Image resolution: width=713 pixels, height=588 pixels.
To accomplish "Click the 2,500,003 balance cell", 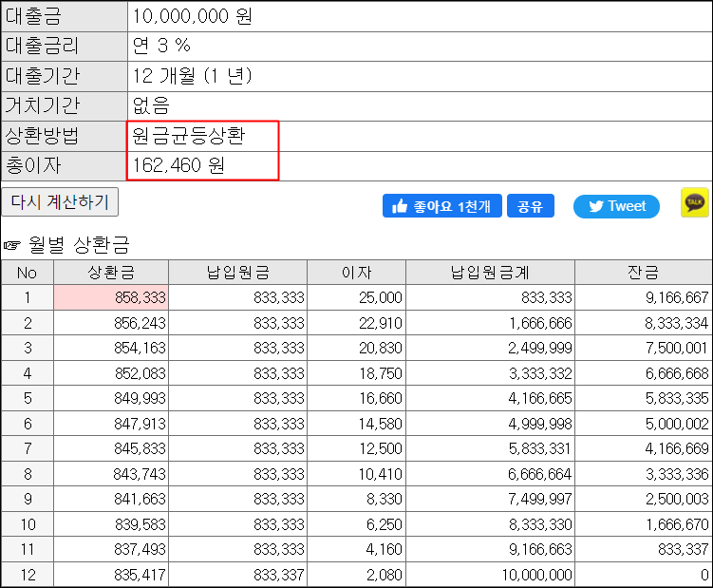I will [643, 500].
